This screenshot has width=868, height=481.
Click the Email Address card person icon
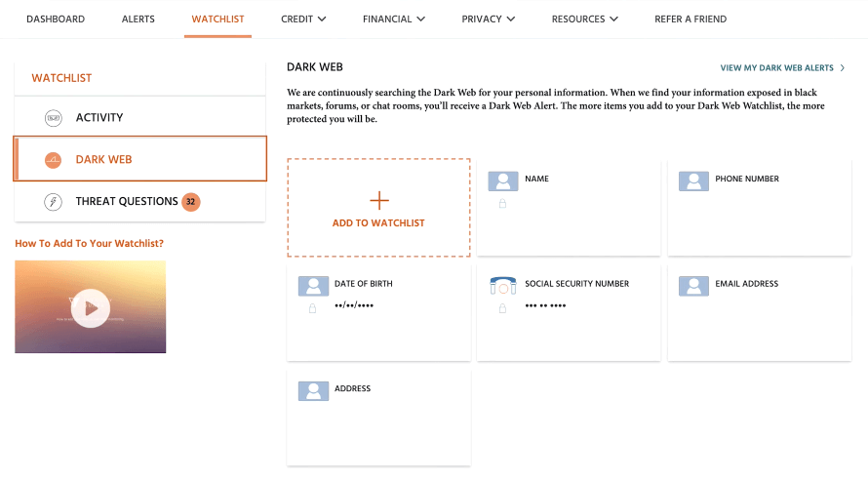pos(693,286)
